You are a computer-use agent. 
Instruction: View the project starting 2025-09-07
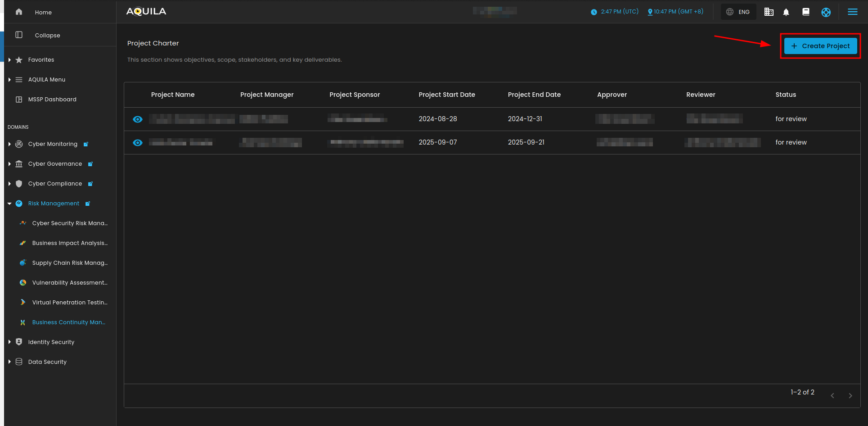[x=138, y=143]
